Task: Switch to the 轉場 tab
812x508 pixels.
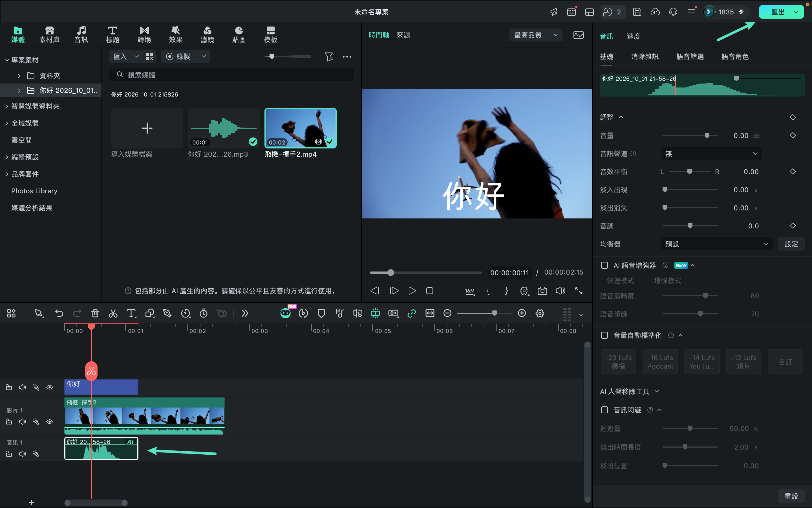Action: click(144, 35)
